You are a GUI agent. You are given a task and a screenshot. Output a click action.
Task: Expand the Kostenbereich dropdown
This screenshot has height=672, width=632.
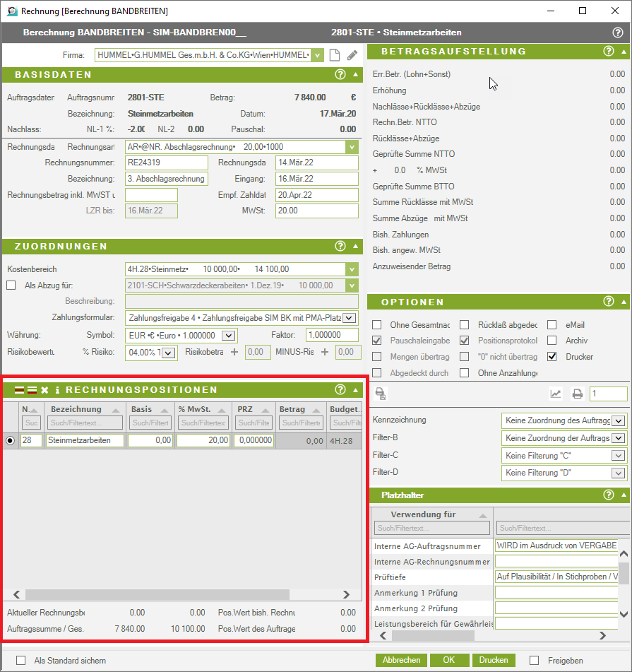[352, 269]
